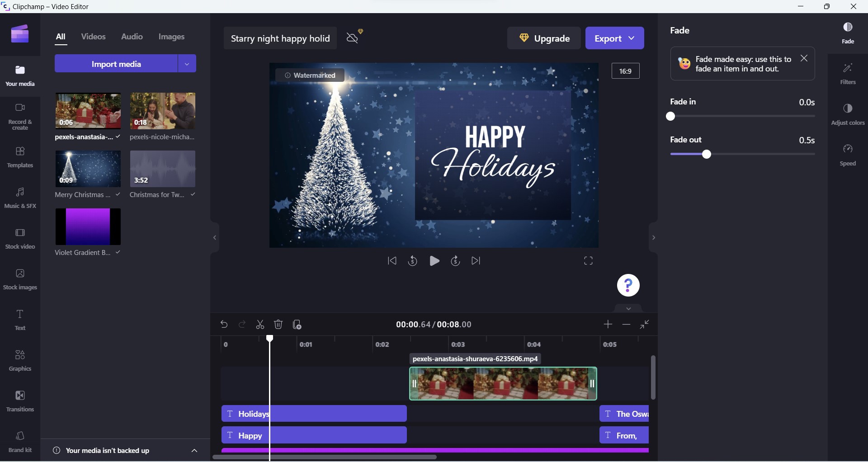Select the pexels-anastasia-shuraeva video clip on timeline
The width and height of the screenshot is (868, 462).
pos(503,383)
